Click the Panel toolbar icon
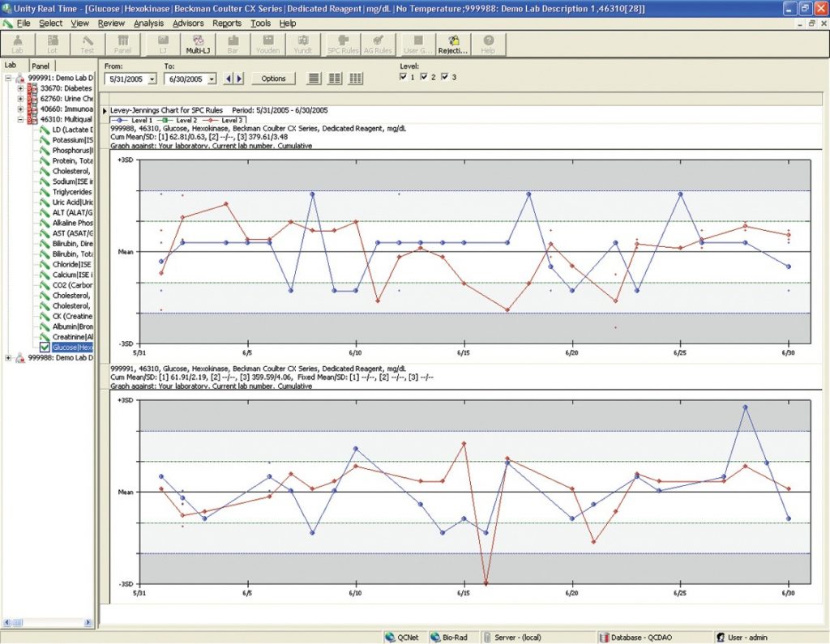This screenshot has width=830, height=644. coord(122,44)
